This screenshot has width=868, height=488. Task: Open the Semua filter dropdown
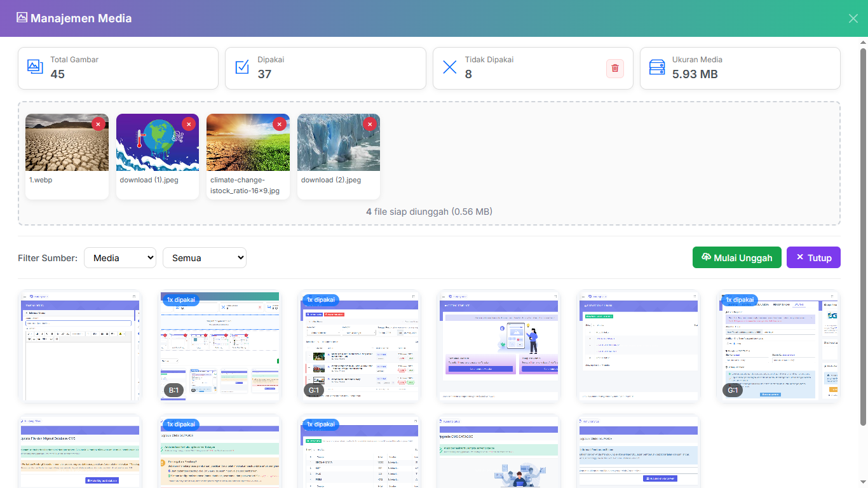(x=205, y=257)
